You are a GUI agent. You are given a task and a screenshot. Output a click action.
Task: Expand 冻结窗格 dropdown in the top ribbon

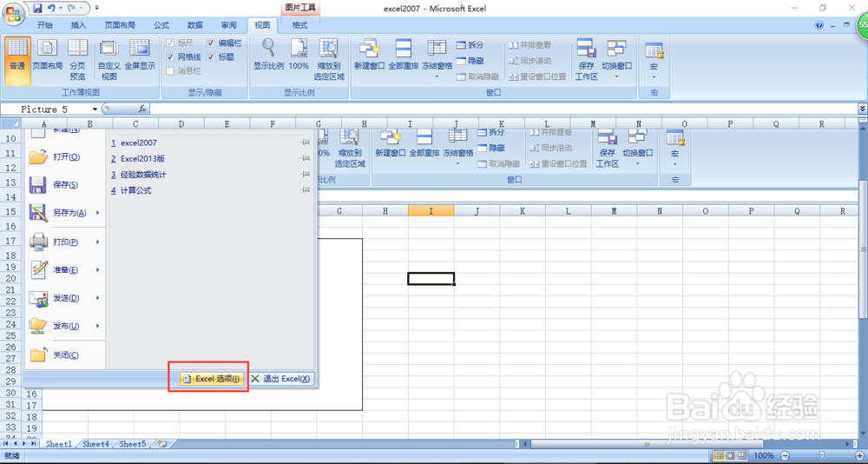tap(437, 76)
